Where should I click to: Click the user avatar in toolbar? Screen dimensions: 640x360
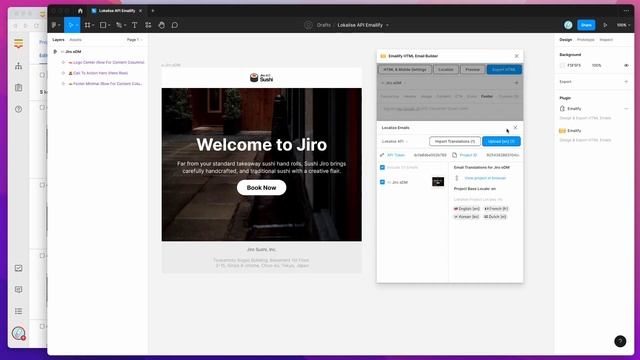568,25
